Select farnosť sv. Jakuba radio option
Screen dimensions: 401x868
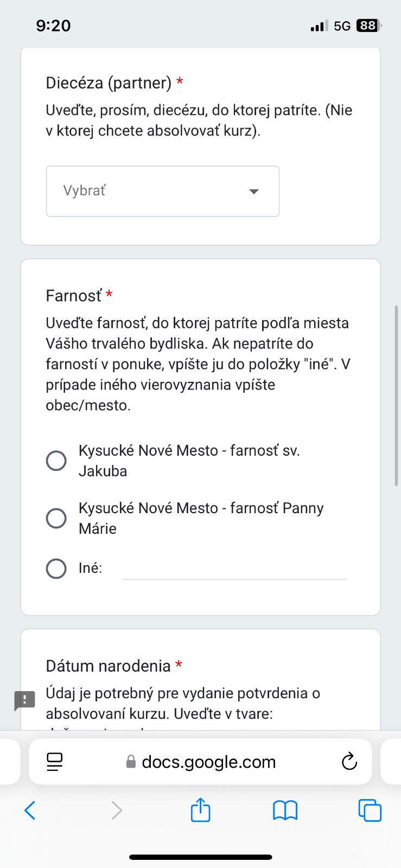[x=56, y=461]
